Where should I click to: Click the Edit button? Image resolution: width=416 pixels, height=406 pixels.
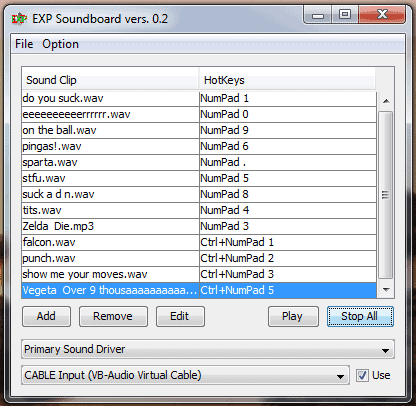(180, 316)
